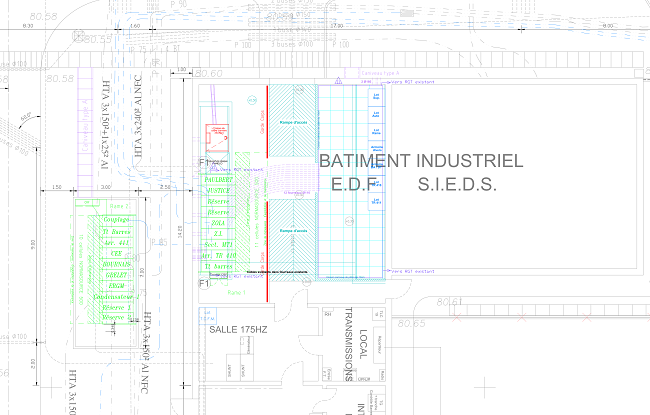This screenshot has width=650, height=415.
Task: Select the 68.0° angle annotation
Action: [26, 116]
